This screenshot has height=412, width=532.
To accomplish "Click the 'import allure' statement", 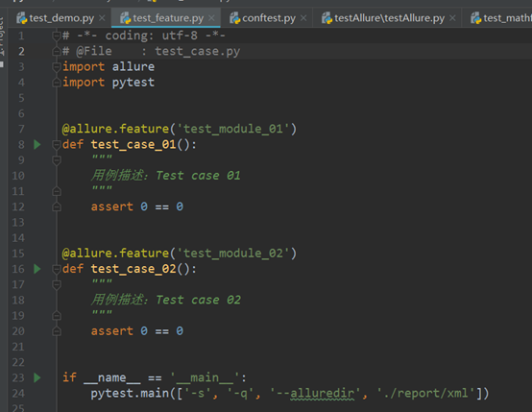I will pos(109,67).
